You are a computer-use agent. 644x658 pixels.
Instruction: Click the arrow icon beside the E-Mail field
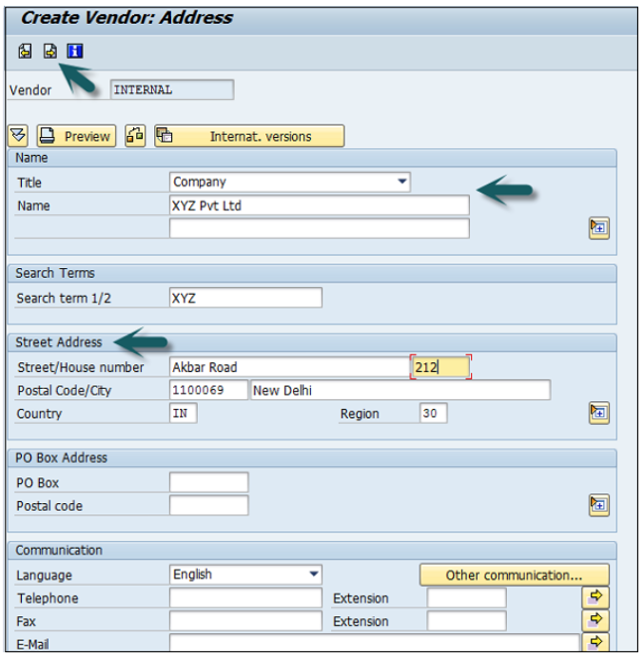(x=596, y=643)
